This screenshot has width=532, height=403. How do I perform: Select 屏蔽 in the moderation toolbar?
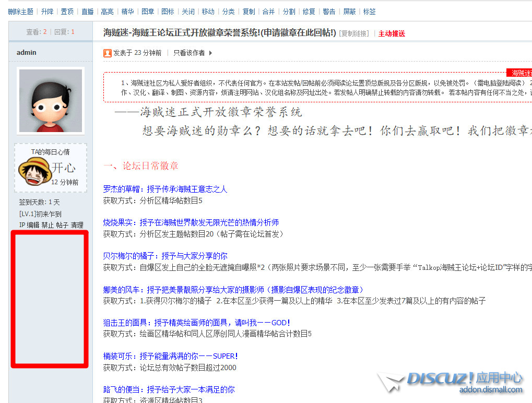point(349,11)
